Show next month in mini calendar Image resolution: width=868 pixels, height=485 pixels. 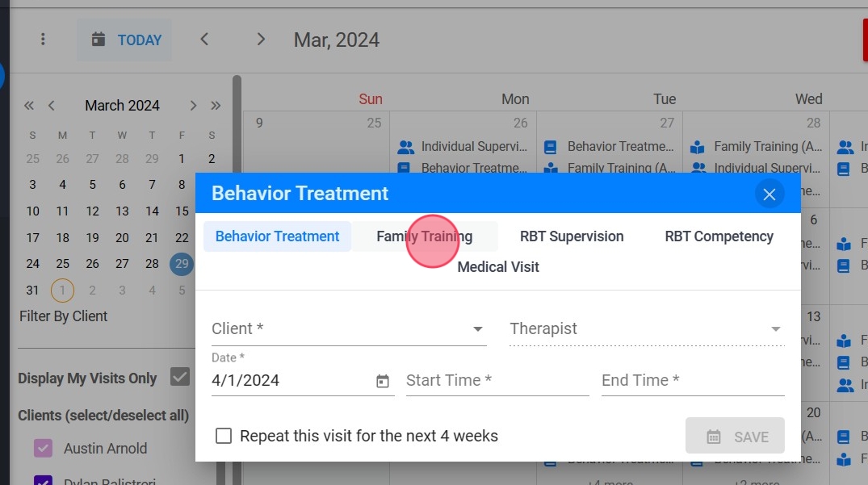[x=193, y=106]
